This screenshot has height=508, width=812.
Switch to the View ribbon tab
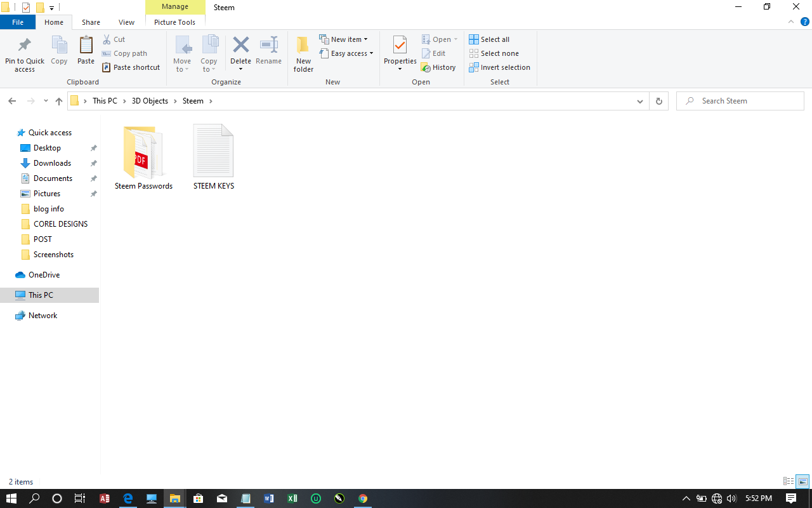[126, 22]
